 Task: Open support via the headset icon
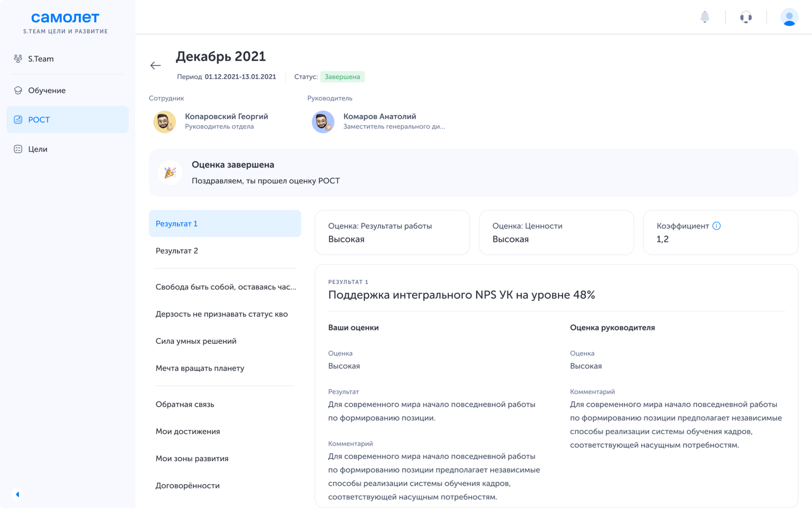point(746,17)
